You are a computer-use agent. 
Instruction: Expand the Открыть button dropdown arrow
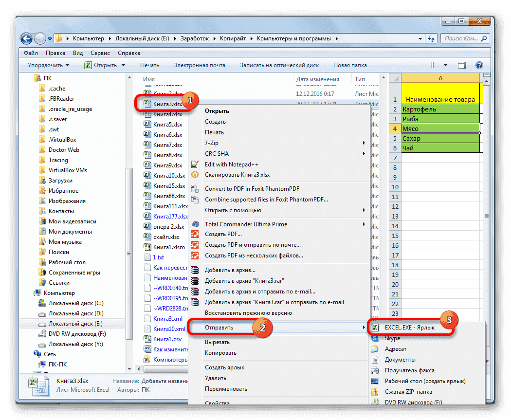[x=123, y=65]
